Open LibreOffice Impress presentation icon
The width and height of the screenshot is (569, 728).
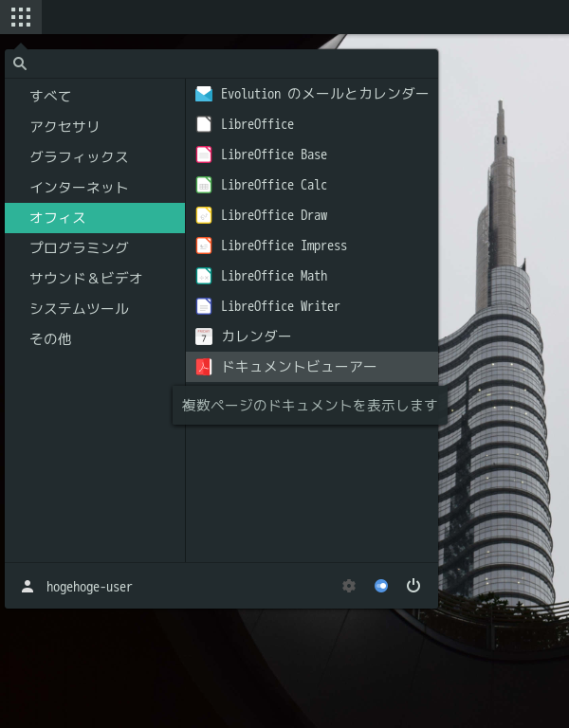click(x=204, y=246)
